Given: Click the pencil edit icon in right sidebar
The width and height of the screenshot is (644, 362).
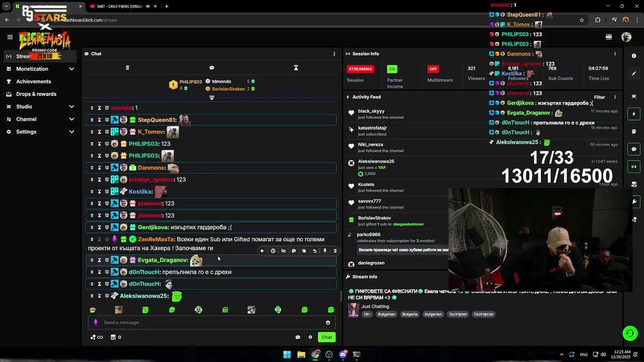Looking at the screenshot, I should click(x=634, y=73).
